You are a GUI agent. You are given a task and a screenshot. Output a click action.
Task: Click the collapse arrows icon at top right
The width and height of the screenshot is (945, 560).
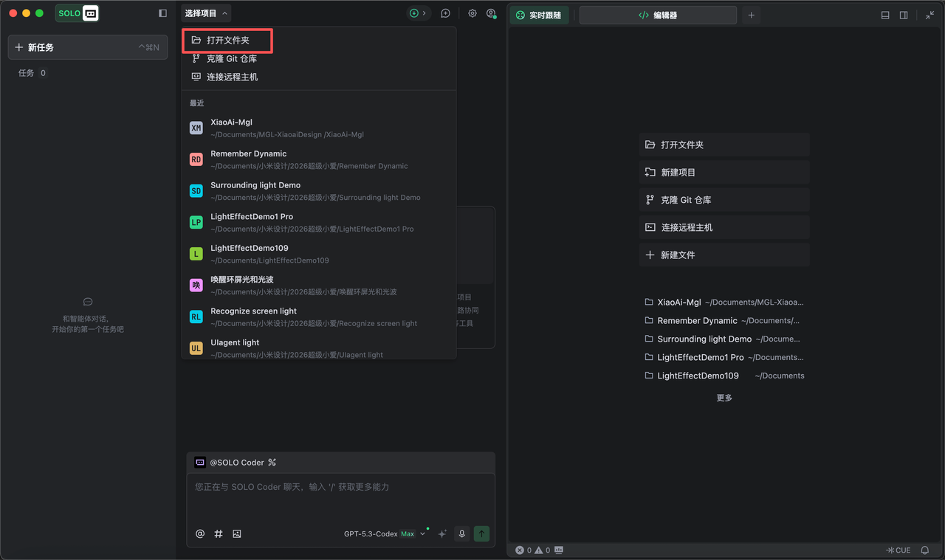point(930,15)
